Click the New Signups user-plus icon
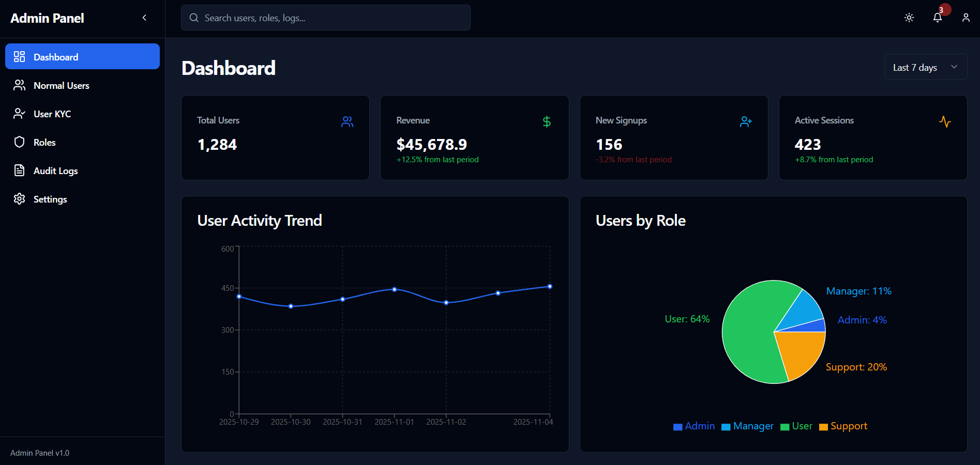The height and width of the screenshot is (465, 980). click(x=746, y=122)
